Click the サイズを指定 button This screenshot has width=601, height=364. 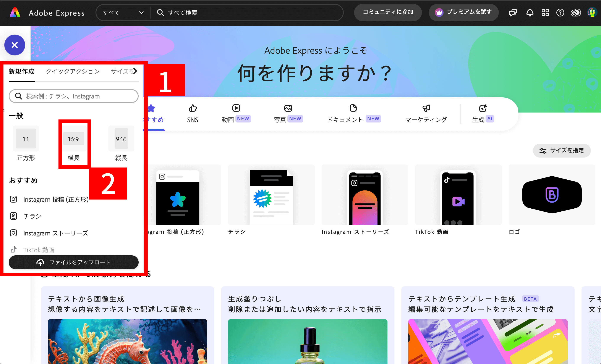pos(562,150)
